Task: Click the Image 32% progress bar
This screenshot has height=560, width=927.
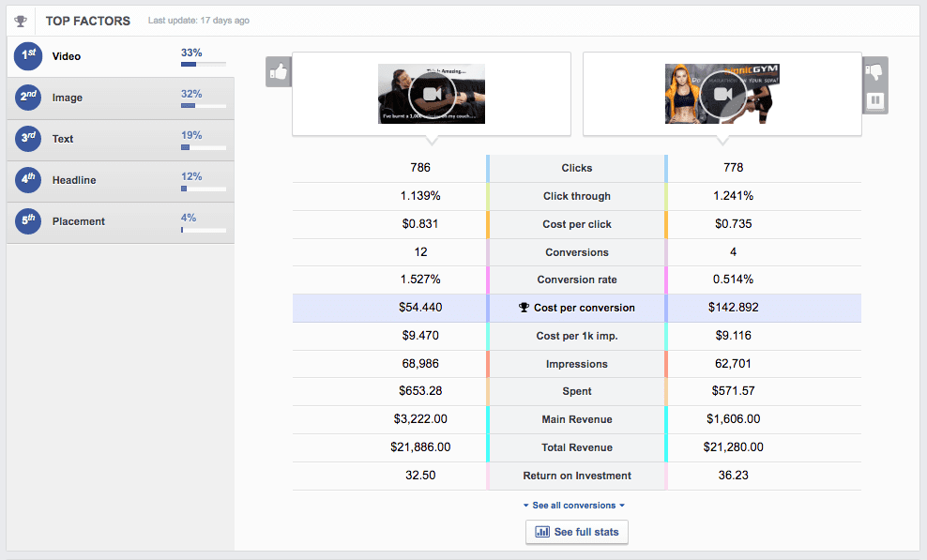Action: pyautogui.click(x=204, y=105)
